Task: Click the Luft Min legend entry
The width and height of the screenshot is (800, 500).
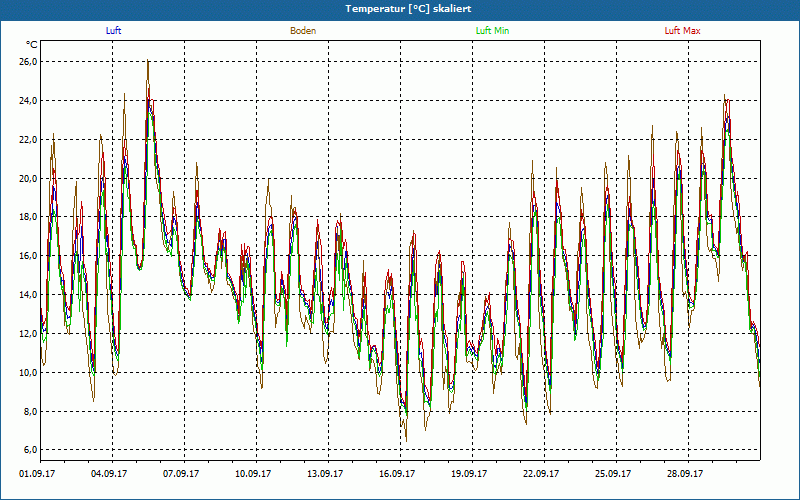Action: pyautogui.click(x=492, y=31)
